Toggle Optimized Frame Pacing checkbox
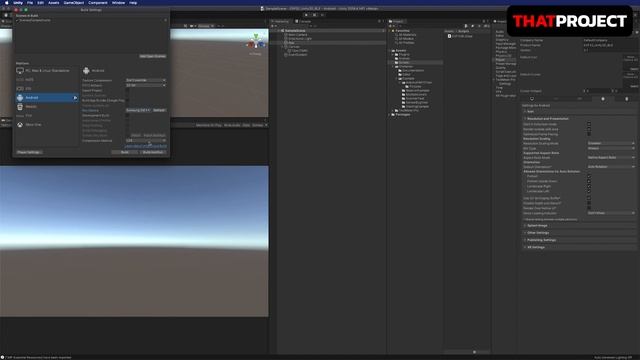 [589, 134]
